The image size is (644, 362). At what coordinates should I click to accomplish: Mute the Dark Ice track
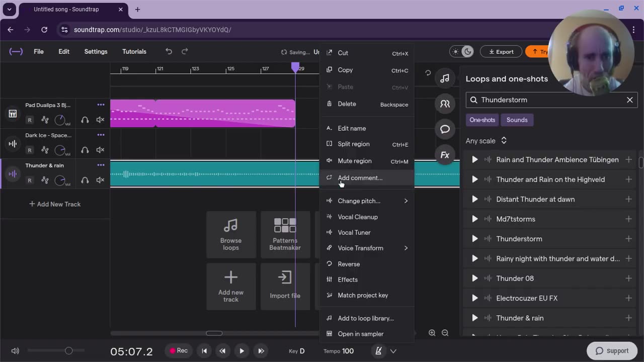pyautogui.click(x=100, y=150)
